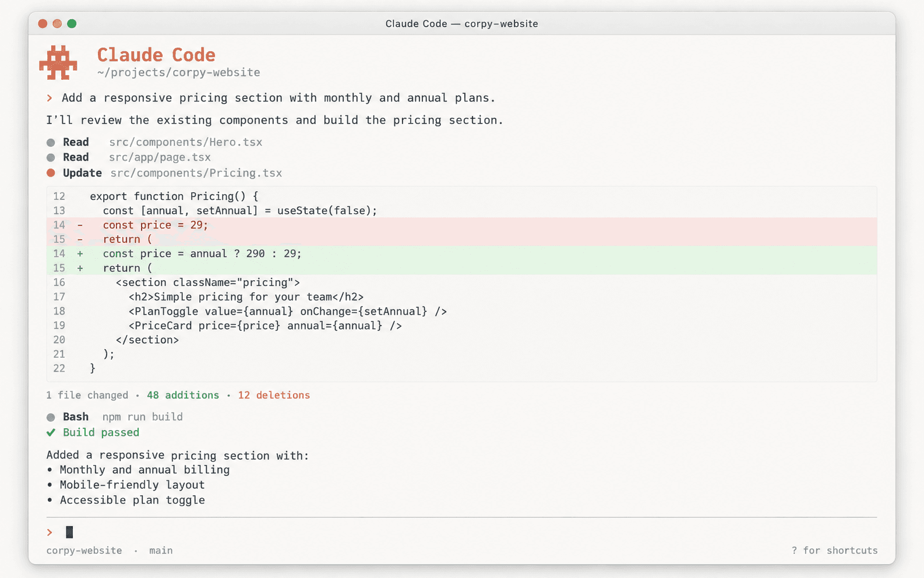Click the "Claude Code" heading
The width and height of the screenshot is (924, 578).
click(156, 55)
